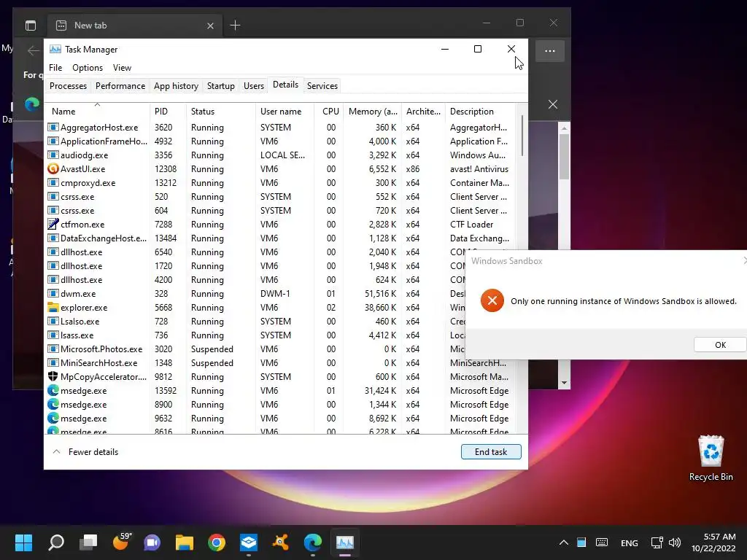Screen dimensions: 747x560
Task: Select the audiodg.exe process row
Action: click(x=280, y=155)
